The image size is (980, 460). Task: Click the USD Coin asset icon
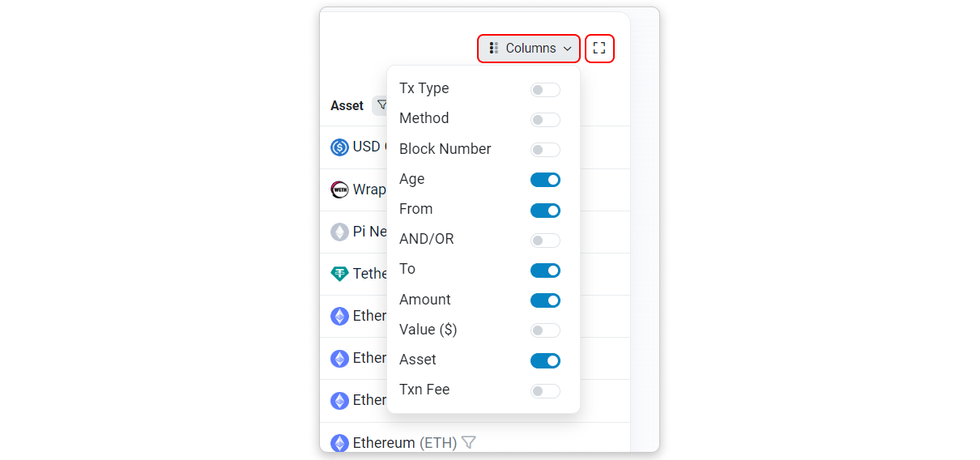click(339, 147)
